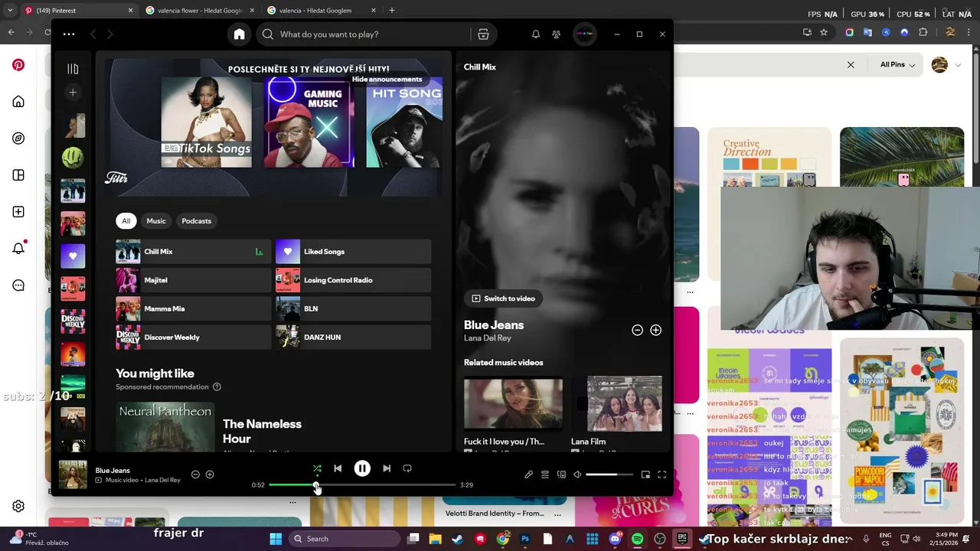Open Steam from taskbar
This screenshot has width=980, height=551.
[457, 539]
